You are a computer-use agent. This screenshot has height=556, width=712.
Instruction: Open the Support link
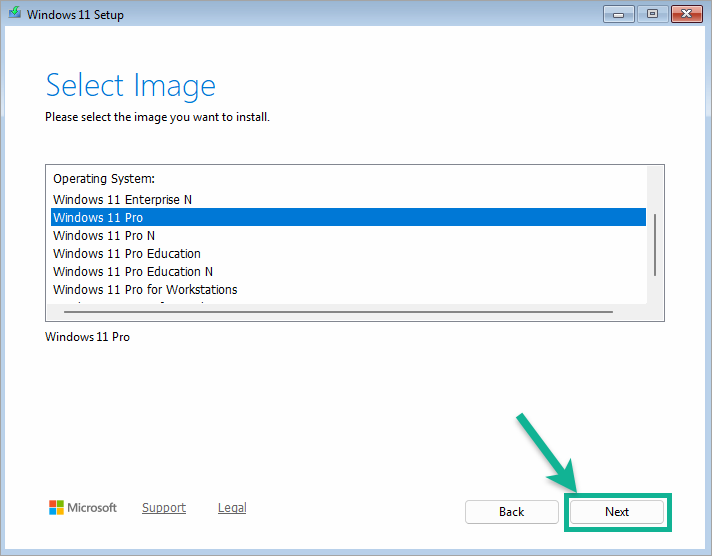pyautogui.click(x=164, y=508)
